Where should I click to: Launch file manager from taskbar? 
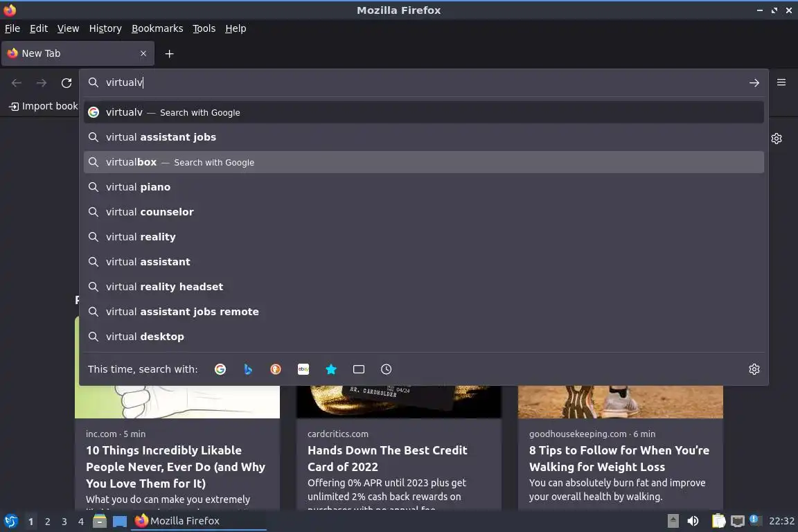(100, 521)
